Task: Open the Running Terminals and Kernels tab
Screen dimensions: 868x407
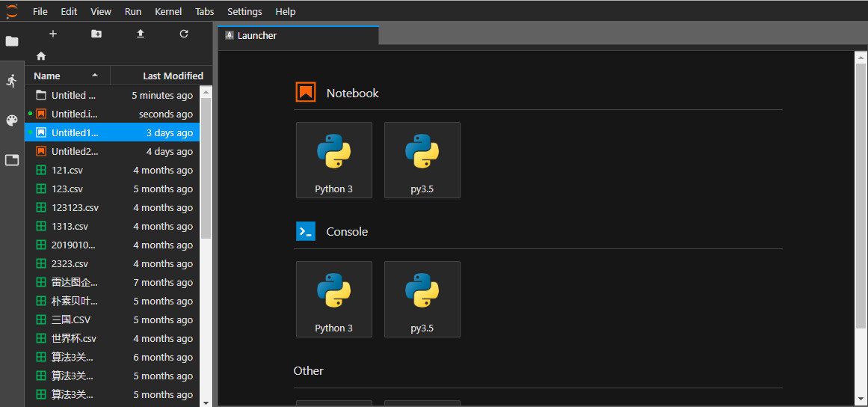Action: point(12,81)
